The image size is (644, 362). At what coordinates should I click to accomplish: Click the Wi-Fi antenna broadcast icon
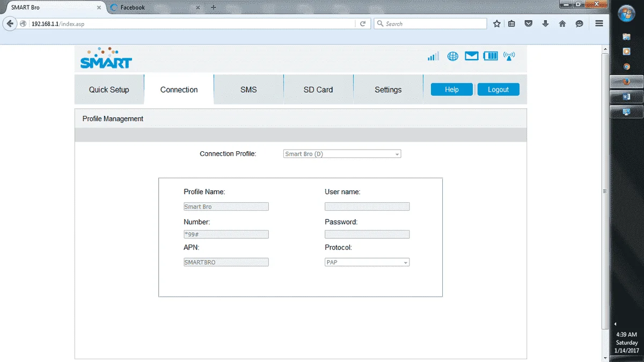[x=509, y=56]
